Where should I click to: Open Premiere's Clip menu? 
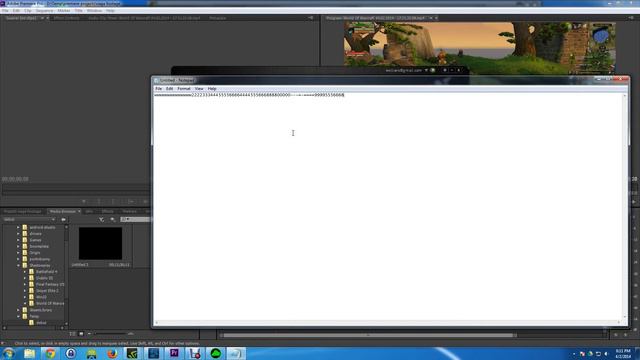click(27, 11)
